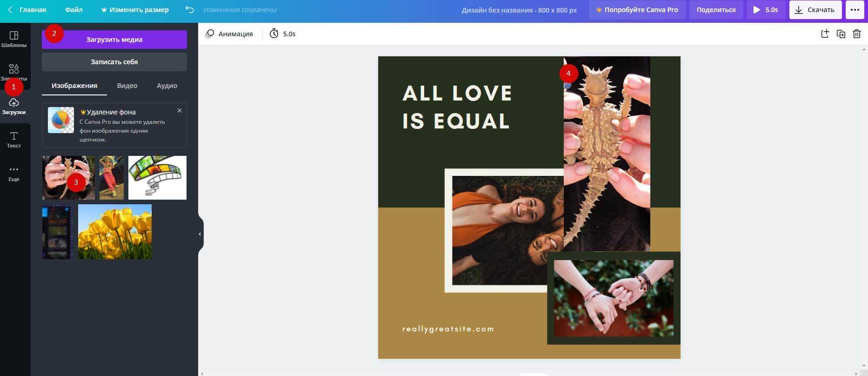
Task: Click the Загрузить медиа button
Action: coord(114,40)
